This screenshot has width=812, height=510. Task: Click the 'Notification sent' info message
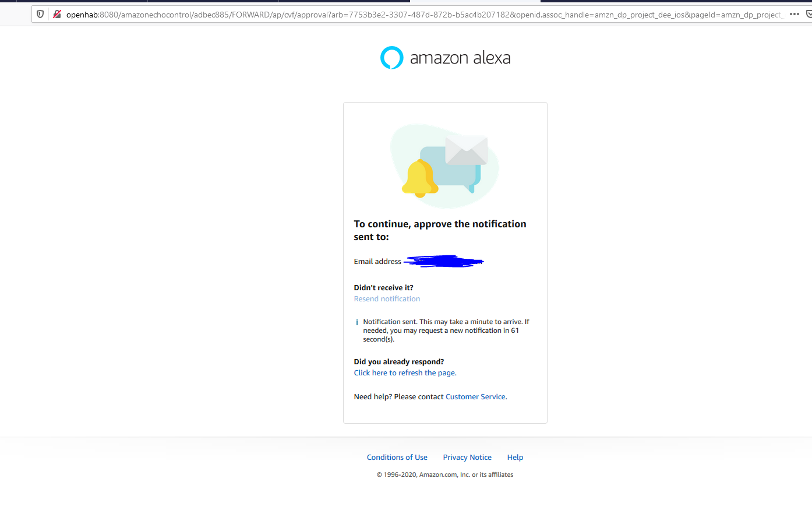point(446,330)
